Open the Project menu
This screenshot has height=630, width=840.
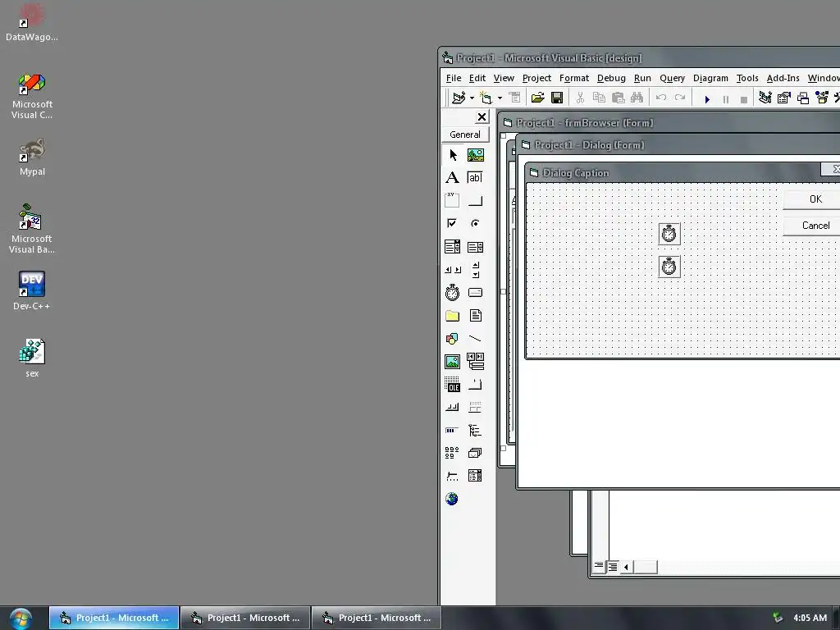pyautogui.click(x=536, y=78)
